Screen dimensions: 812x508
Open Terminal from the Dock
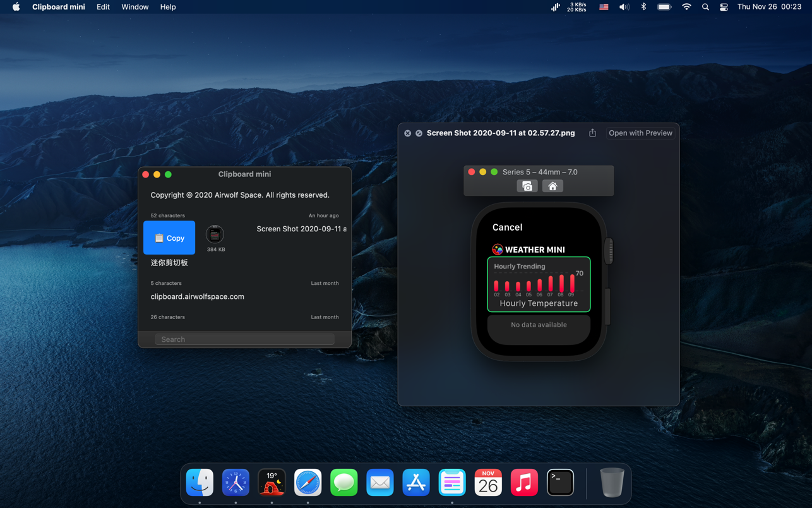click(560, 483)
